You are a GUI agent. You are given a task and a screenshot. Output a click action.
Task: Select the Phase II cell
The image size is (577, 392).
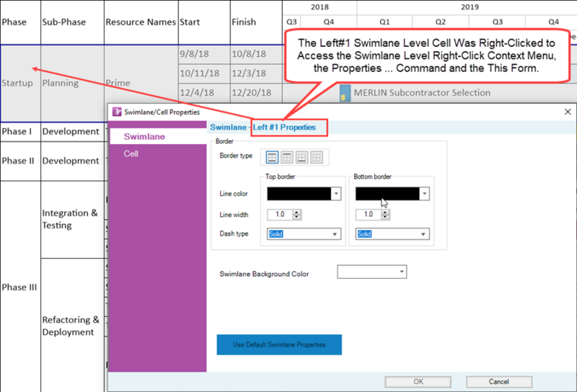[x=20, y=161]
